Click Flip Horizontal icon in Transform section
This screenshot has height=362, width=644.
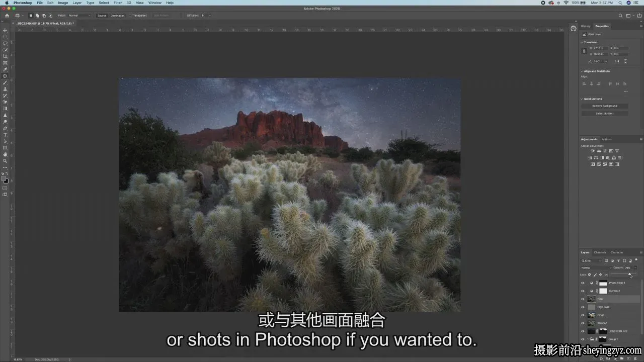617,61
